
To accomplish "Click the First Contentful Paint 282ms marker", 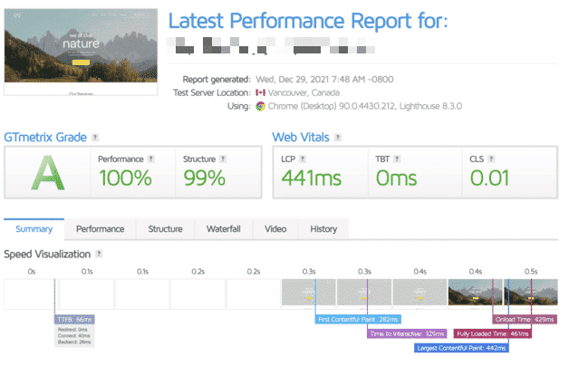I will pos(358,320).
